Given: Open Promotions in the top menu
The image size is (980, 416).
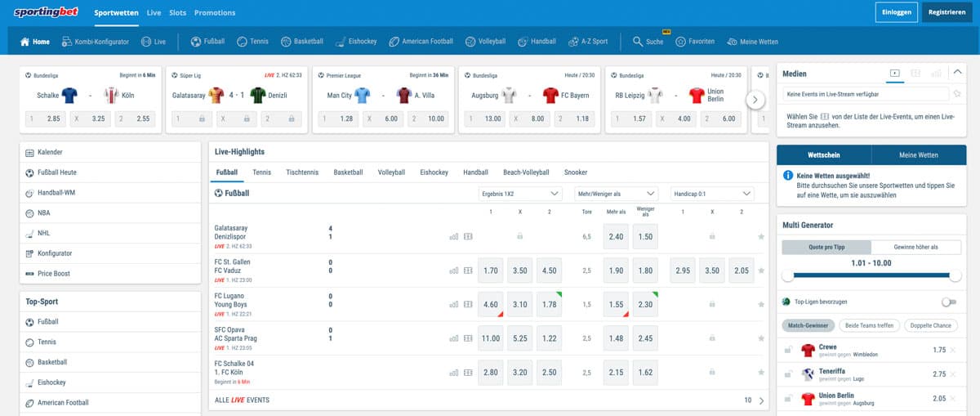Looking at the screenshot, I should point(215,13).
